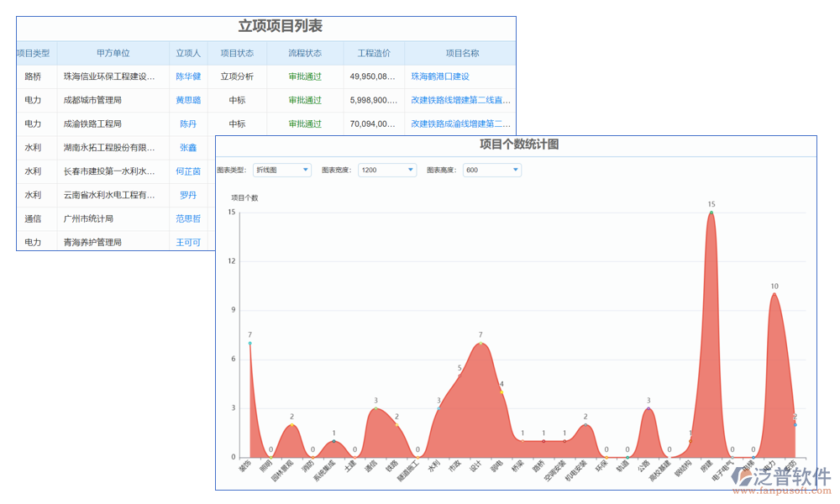Open the 图表类型 dropdown showing 折线图

282,171
